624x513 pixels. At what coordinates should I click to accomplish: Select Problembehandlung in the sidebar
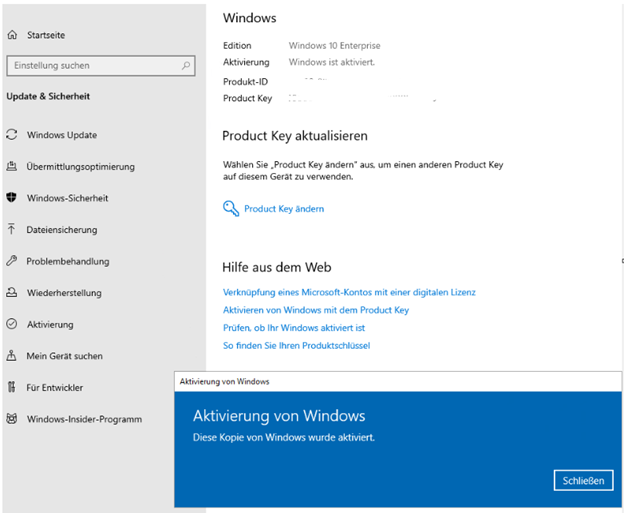tap(68, 261)
